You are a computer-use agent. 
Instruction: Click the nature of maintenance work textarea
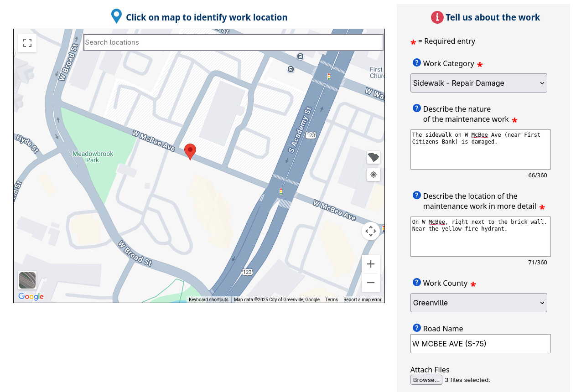[x=480, y=150]
